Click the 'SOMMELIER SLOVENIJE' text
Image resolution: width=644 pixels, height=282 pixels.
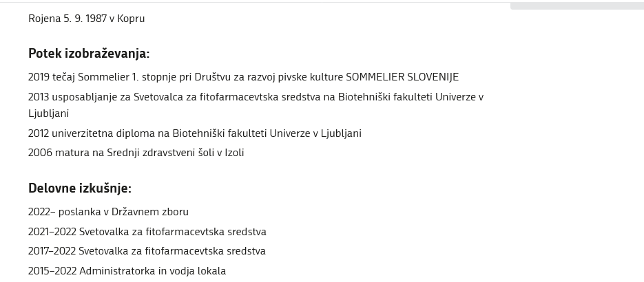[x=402, y=77]
